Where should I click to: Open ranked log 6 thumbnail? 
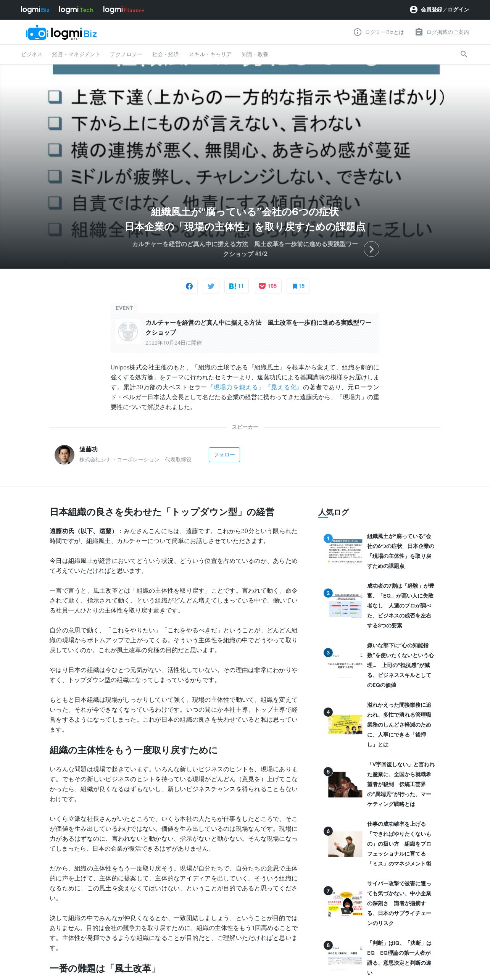click(345, 844)
